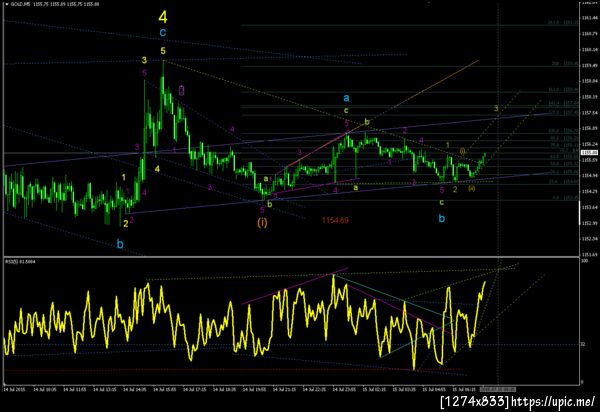Select the projected yellow '3' label on right
Screen dimensions: 600x412
[496, 109]
